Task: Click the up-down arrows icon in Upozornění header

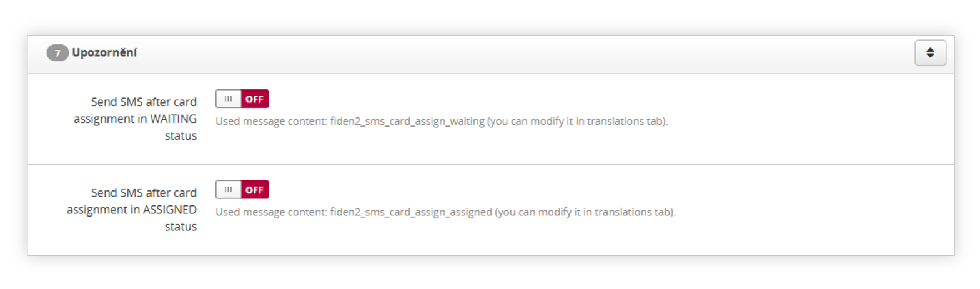Action: tap(930, 53)
